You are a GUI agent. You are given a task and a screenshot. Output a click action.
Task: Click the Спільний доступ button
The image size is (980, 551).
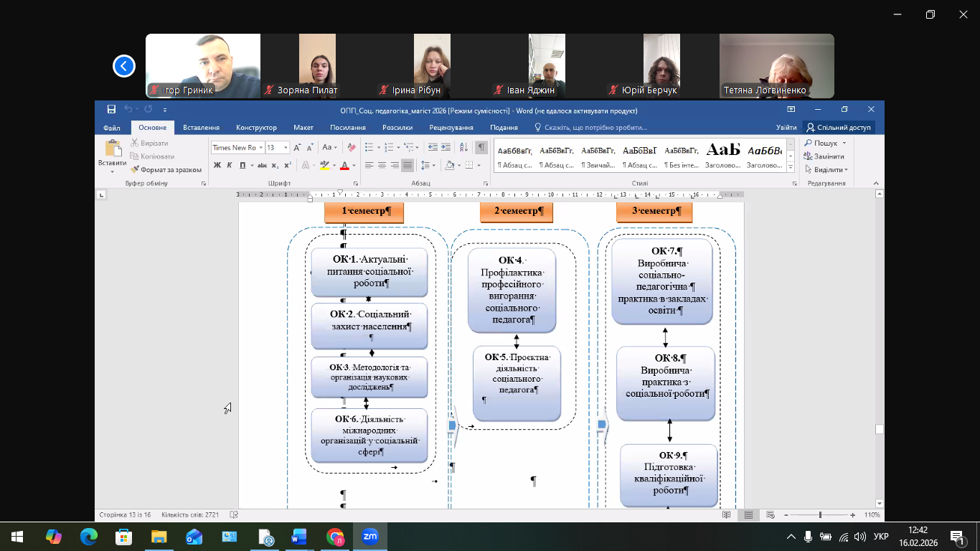tap(839, 128)
